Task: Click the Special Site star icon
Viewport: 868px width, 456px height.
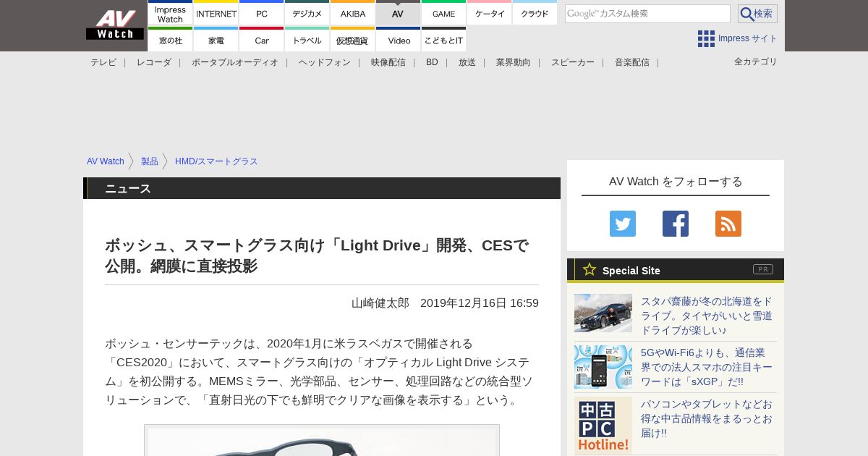Action: click(x=590, y=269)
